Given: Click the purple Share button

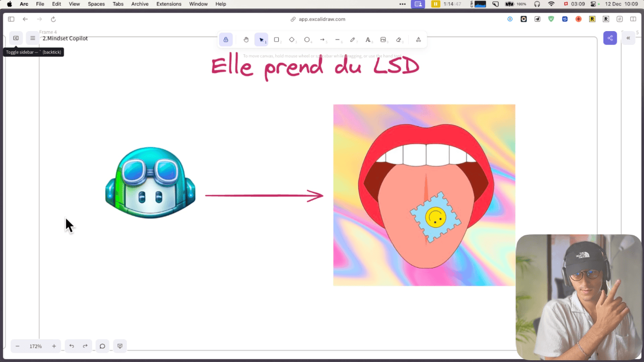Looking at the screenshot, I should pos(610,38).
